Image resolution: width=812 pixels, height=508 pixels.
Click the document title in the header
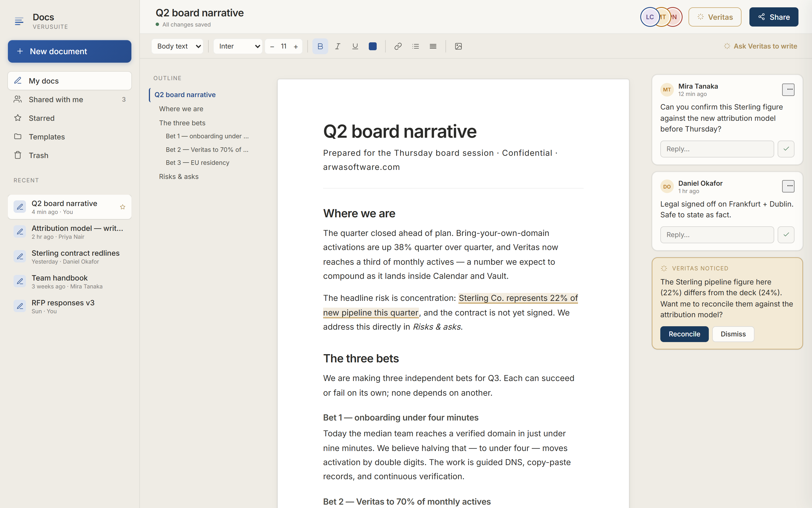coord(200,13)
